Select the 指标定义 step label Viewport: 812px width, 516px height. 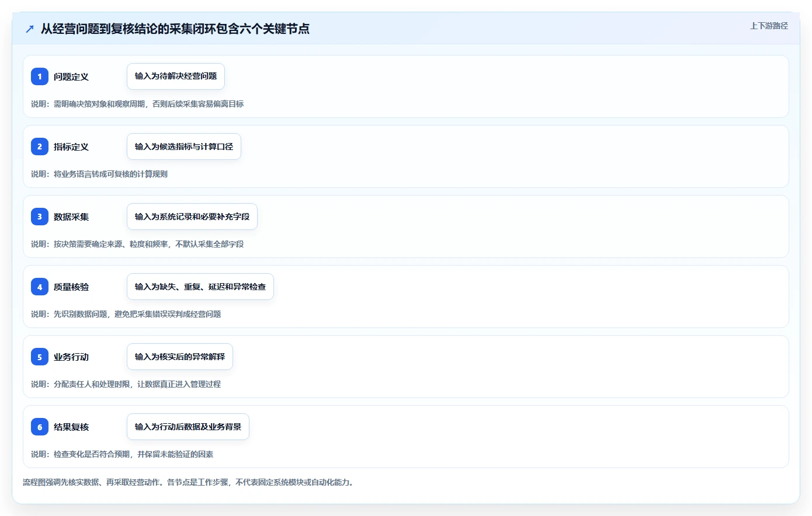click(x=71, y=147)
